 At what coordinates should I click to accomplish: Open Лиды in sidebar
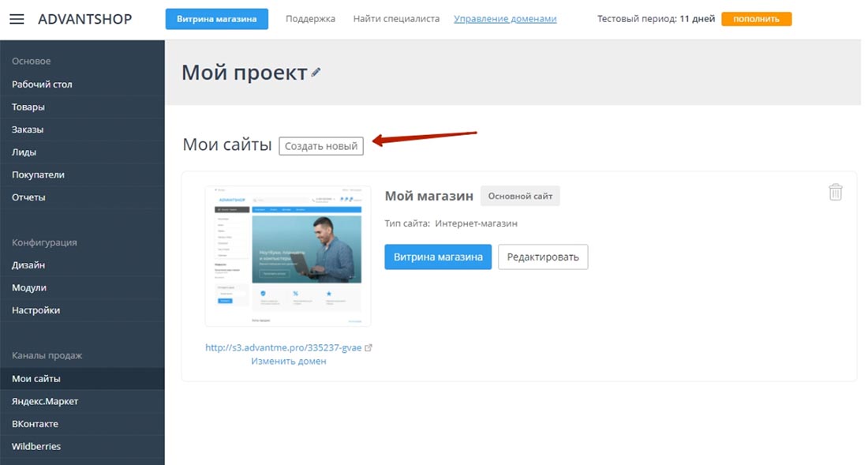click(x=82, y=152)
